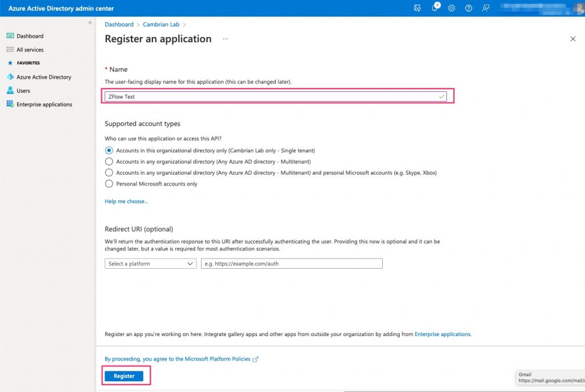Image resolution: width=585 pixels, height=392 pixels.
Task: Click the Enterprise applications grid icon
Action: 10,104
